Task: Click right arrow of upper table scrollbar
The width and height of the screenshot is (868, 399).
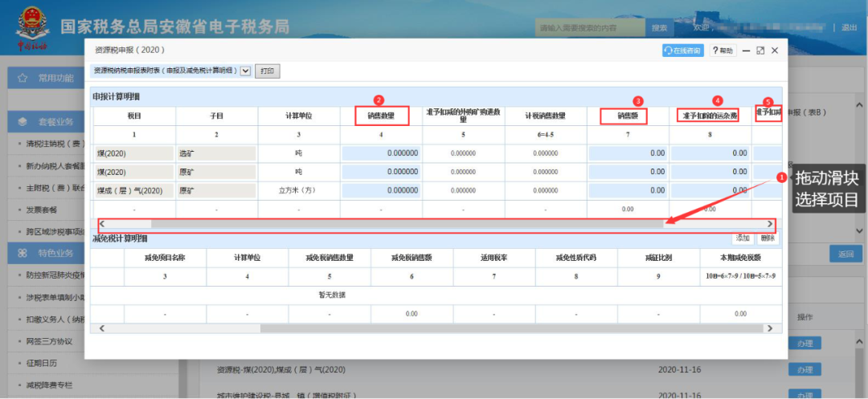Action: tap(769, 224)
